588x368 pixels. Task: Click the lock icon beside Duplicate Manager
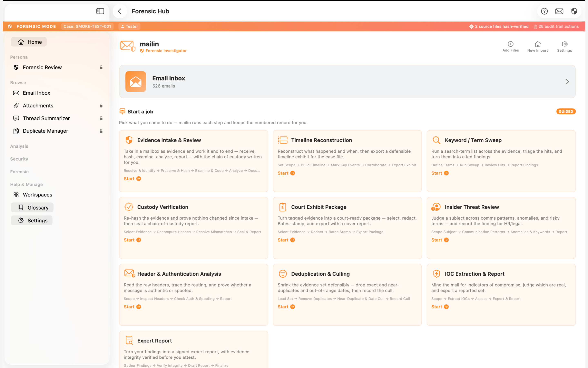click(101, 131)
